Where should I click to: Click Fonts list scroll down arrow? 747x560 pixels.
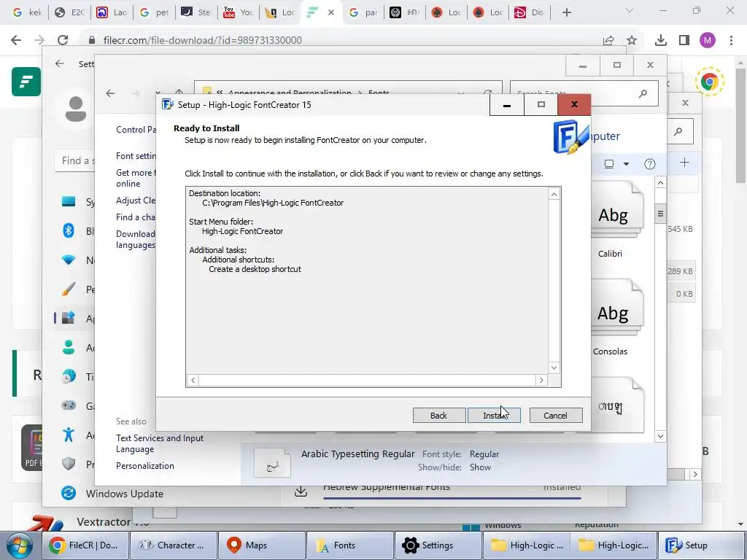[x=660, y=436]
